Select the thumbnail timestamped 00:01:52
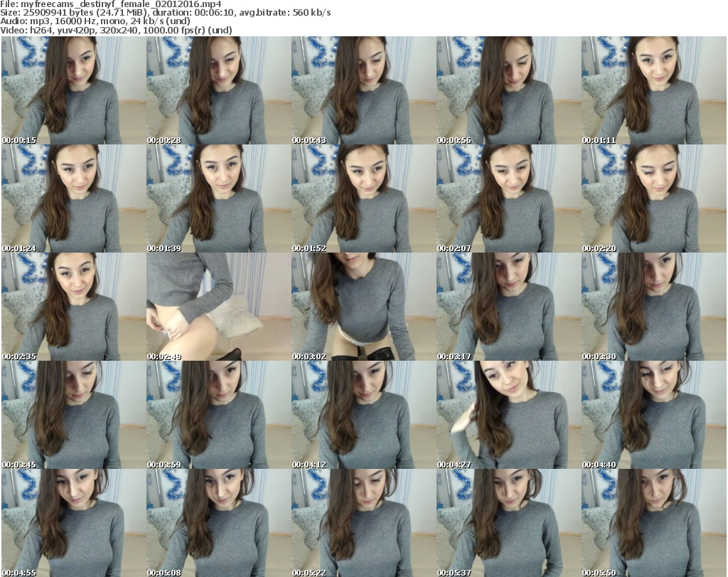 (x=363, y=198)
